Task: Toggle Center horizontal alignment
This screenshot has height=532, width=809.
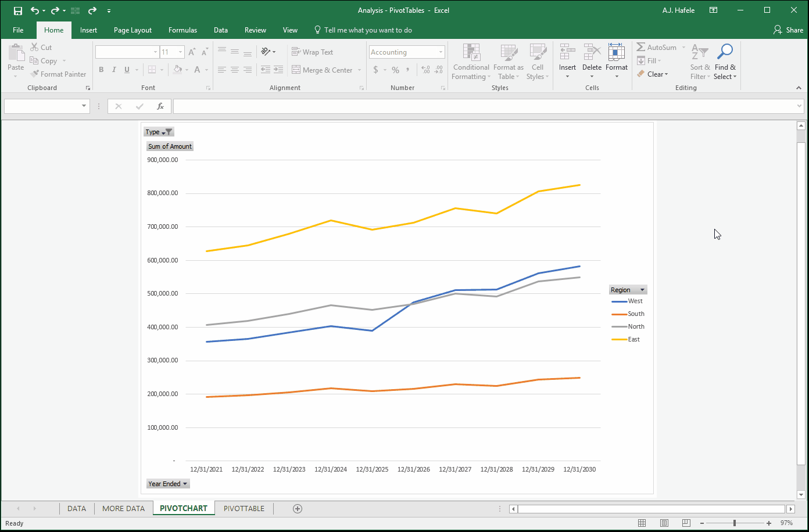Action: (235, 70)
